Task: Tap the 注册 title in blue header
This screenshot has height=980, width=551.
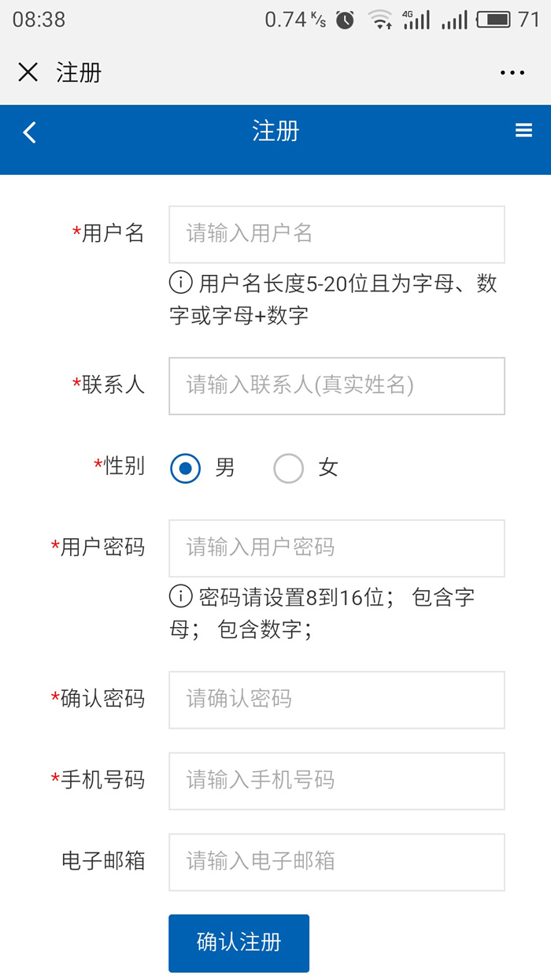Action: [x=275, y=131]
